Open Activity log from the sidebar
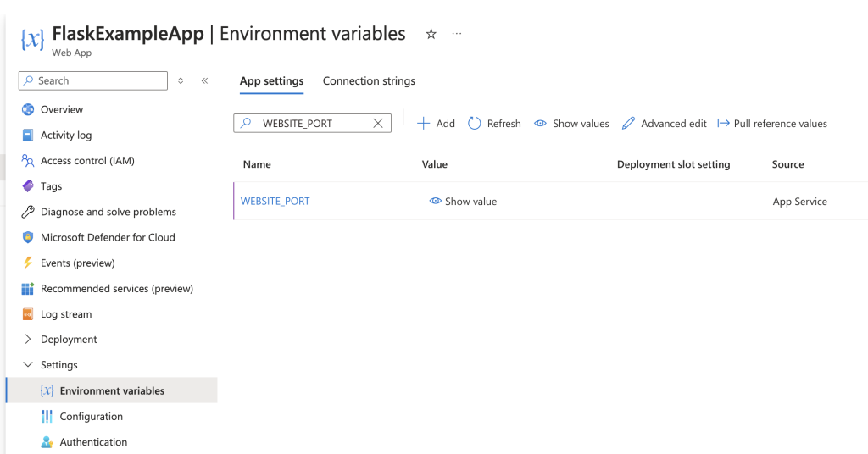Image resolution: width=868 pixels, height=454 pixels. pyautogui.click(x=66, y=135)
